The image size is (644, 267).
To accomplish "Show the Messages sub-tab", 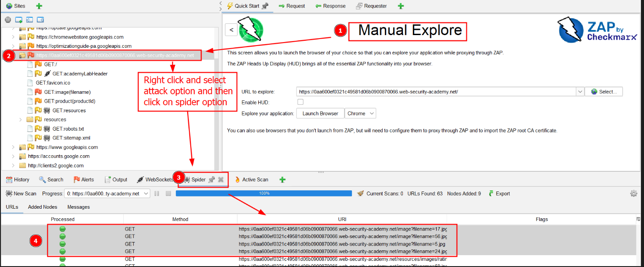I will point(78,207).
